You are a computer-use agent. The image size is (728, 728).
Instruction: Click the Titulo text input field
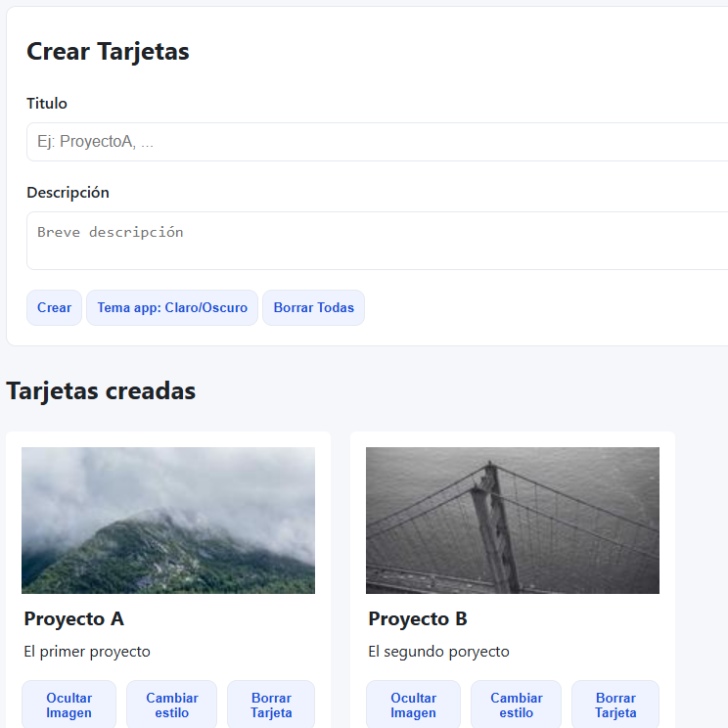(x=377, y=142)
